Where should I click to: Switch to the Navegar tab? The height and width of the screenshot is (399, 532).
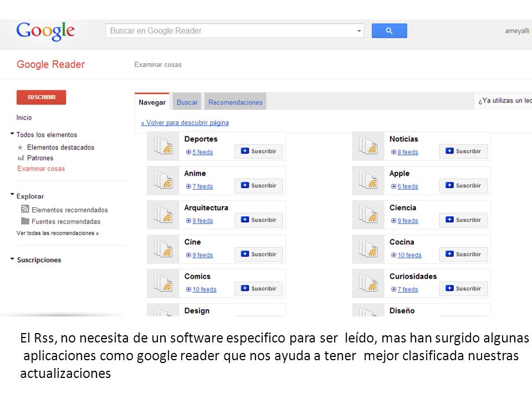click(152, 102)
